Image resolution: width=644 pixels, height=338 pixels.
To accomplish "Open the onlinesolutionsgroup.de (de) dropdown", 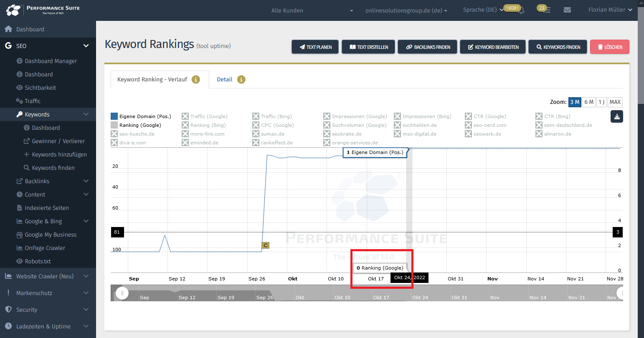I will 406,10.
